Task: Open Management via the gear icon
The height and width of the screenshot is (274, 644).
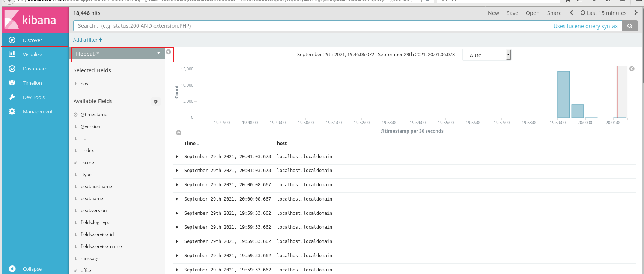Action: point(12,111)
